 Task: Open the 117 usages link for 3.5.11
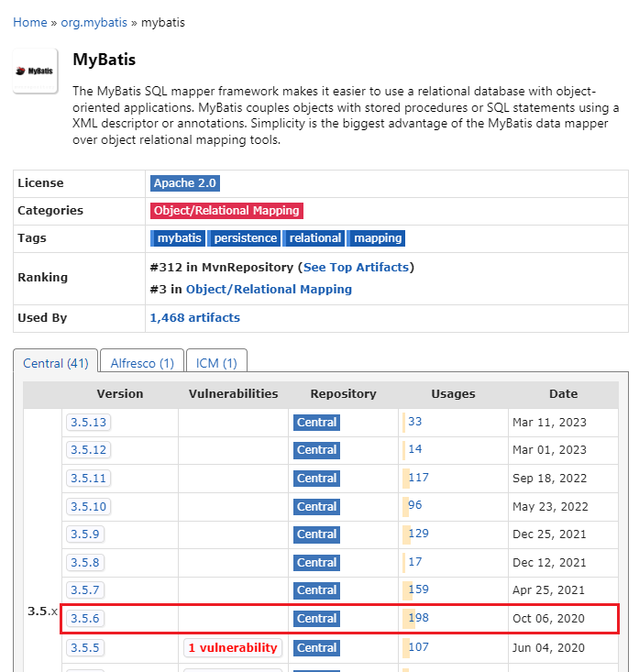pyautogui.click(x=418, y=477)
